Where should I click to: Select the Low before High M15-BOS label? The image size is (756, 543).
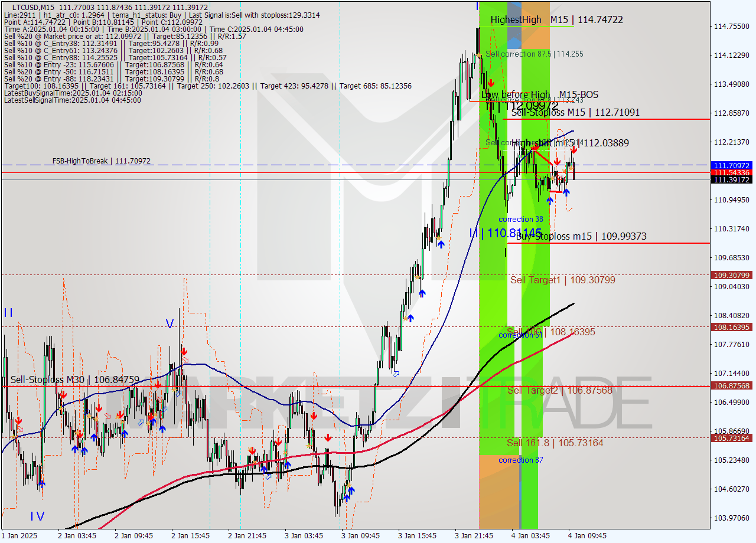point(540,94)
